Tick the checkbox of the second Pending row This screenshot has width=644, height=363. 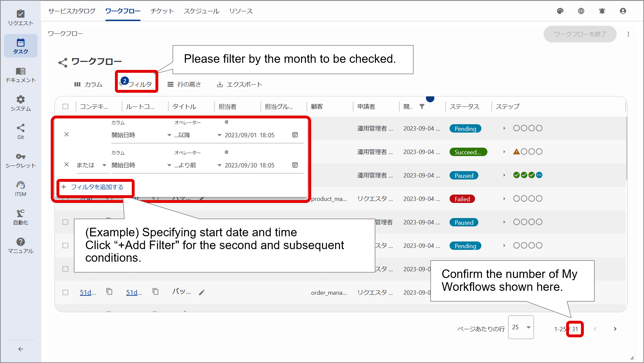(65, 245)
